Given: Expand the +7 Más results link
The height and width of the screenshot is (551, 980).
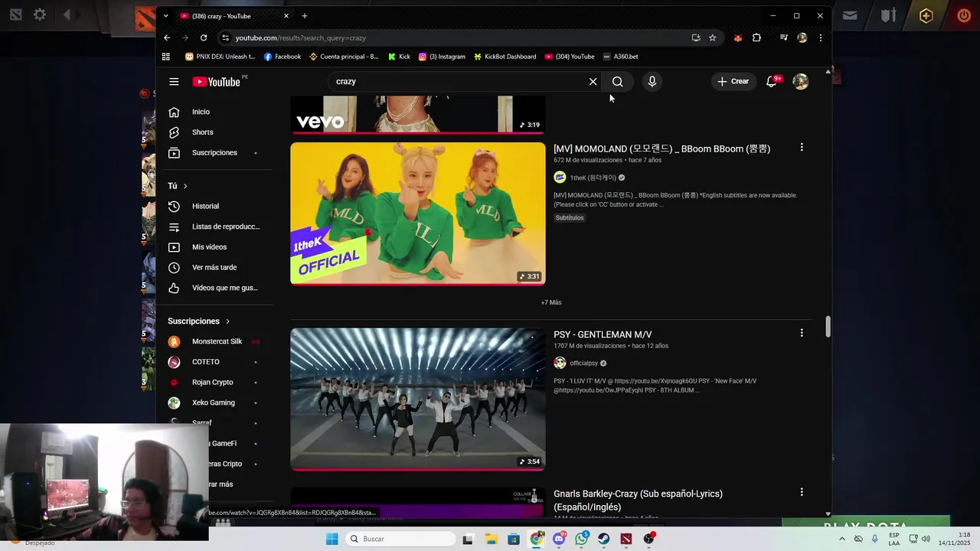Looking at the screenshot, I should point(551,302).
